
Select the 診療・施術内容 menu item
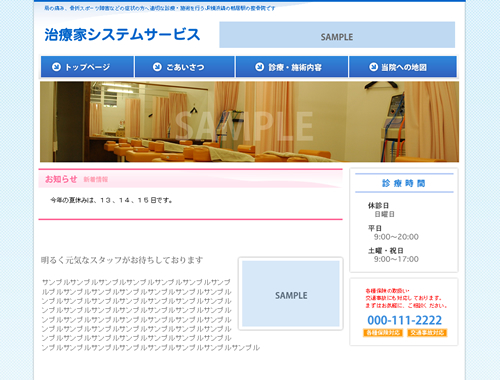pos(292,67)
